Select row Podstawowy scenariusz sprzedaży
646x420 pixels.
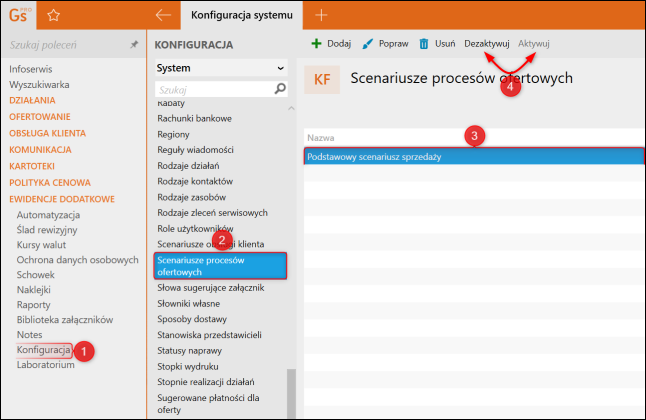(x=474, y=157)
